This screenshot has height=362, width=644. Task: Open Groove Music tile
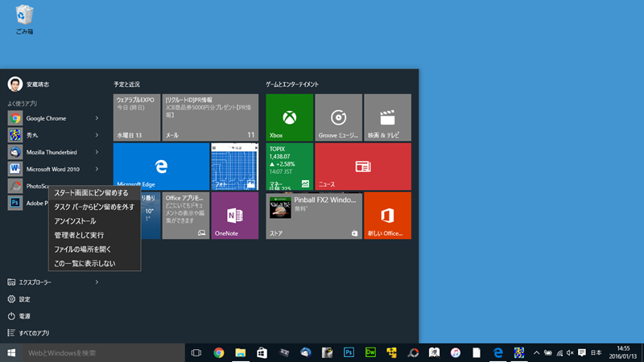coord(338,117)
